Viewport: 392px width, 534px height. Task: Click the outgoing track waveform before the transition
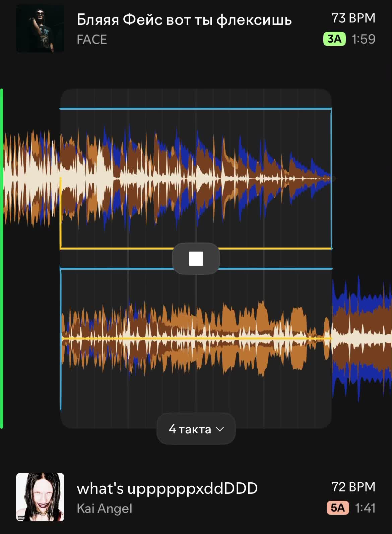pyautogui.click(x=31, y=178)
